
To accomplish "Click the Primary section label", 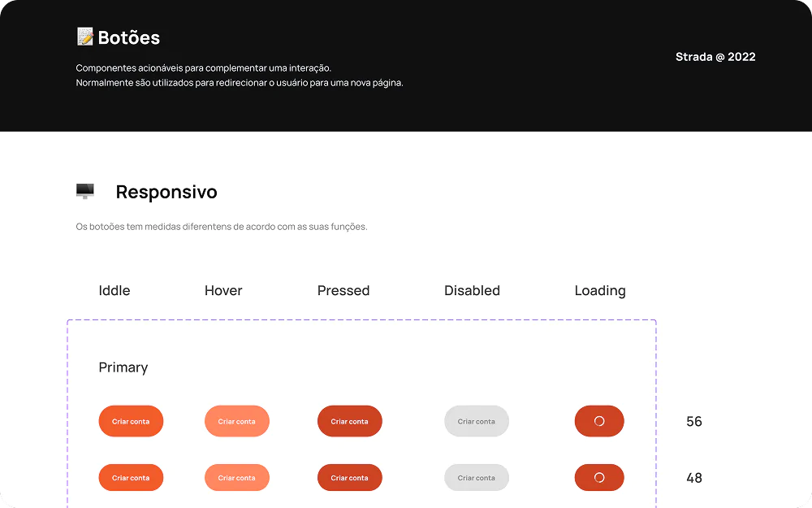I will coord(123,367).
